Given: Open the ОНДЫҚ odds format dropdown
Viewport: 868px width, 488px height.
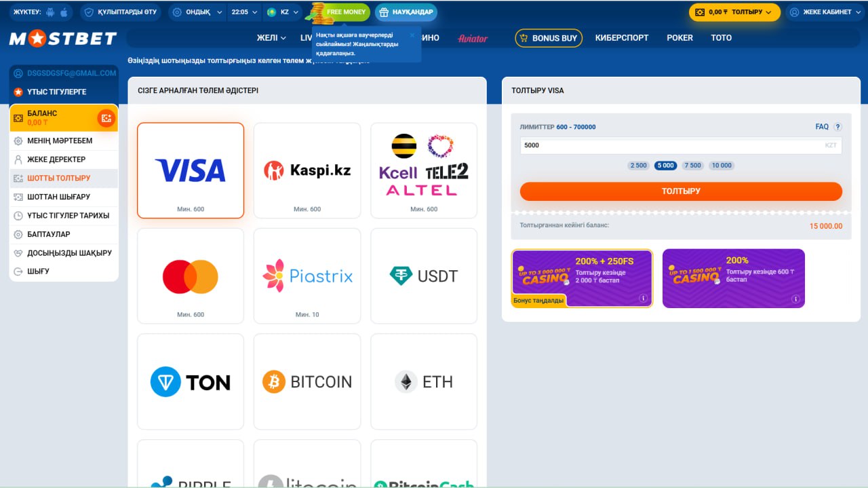Looking at the screenshot, I should click(x=197, y=12).
